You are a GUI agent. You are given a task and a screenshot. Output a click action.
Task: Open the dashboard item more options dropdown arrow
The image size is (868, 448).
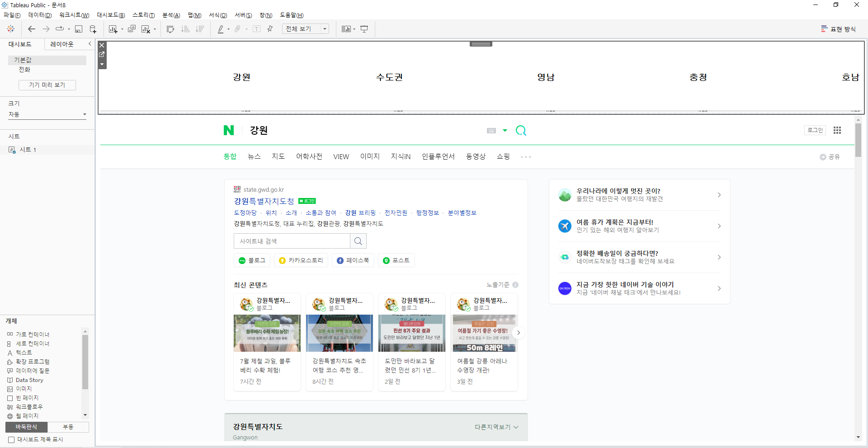102,64
